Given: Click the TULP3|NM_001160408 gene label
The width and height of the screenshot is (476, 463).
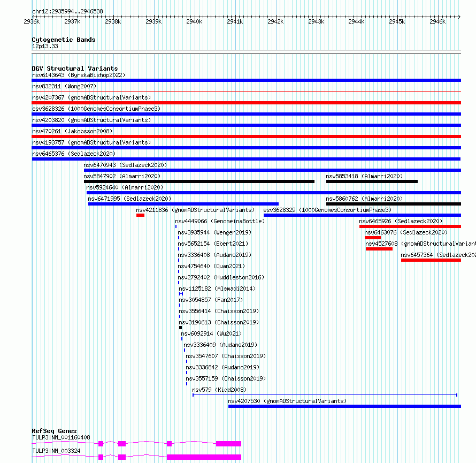Looking at the screenshot, I should coord(62,437).
